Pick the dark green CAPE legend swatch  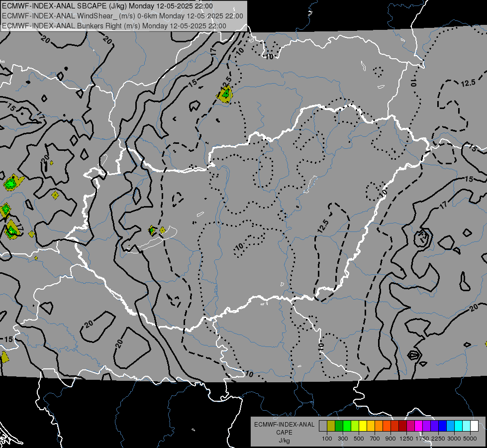[x=339, y=426]
